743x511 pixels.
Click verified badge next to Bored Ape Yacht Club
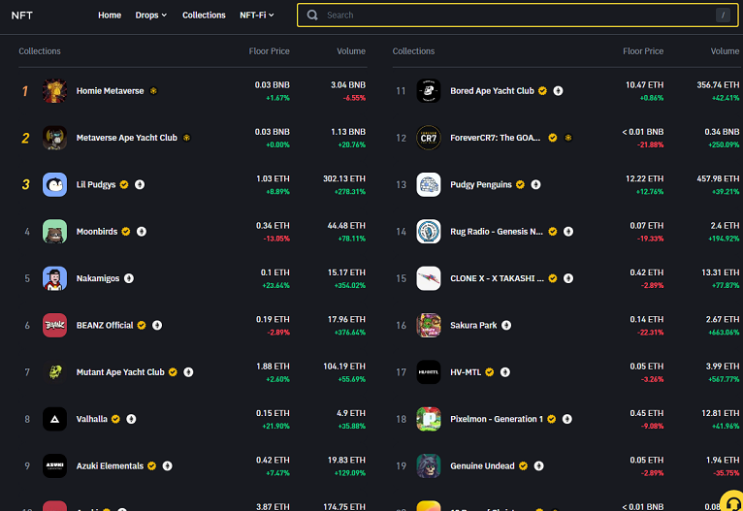[x=543, y=91]
